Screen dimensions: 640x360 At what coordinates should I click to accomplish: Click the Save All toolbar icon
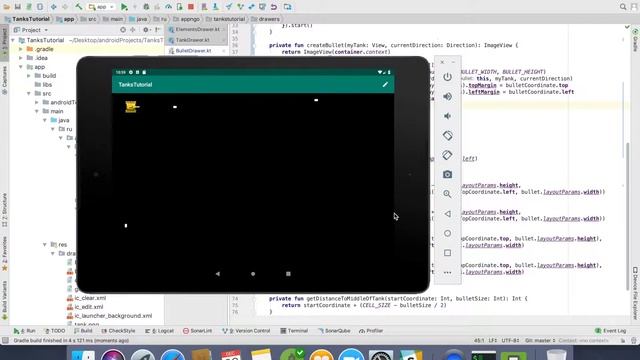pyautogui.click(x=18, y=7)
